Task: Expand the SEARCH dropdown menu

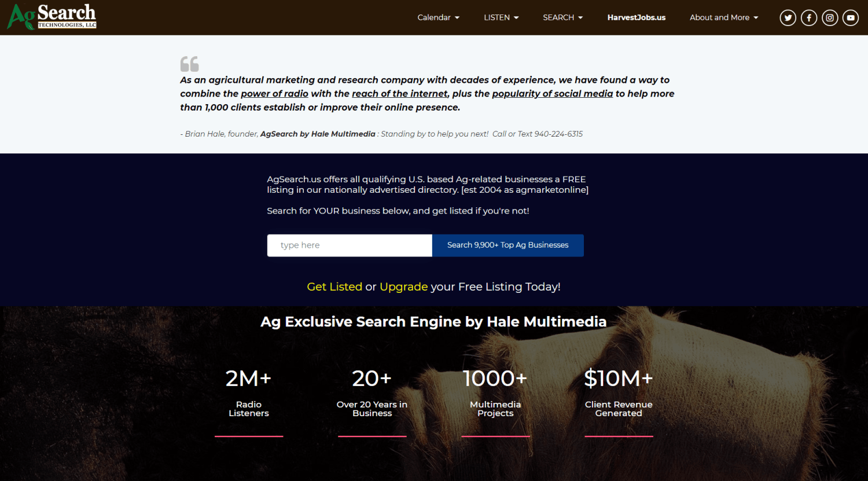Action: coord(562,17)
